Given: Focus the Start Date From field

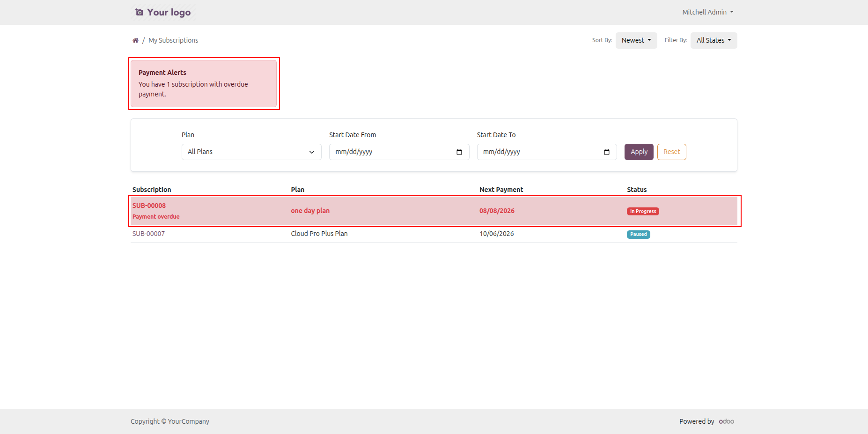Looking at the screenshot, I should click(399, 152).
